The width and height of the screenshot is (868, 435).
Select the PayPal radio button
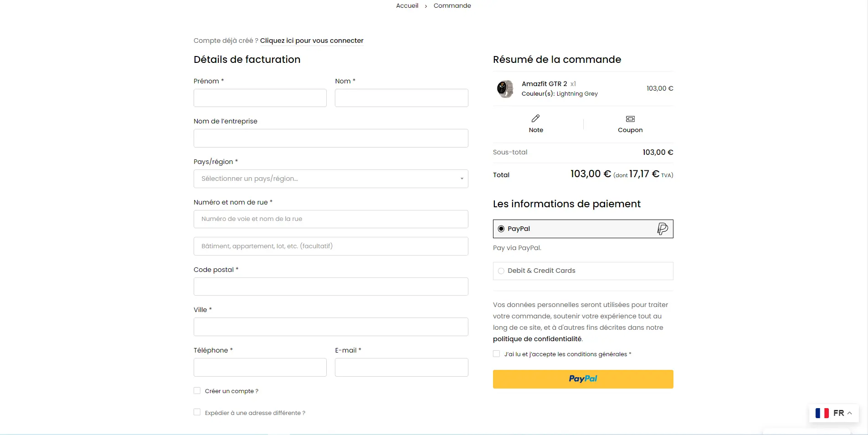[x=501, y=229]
